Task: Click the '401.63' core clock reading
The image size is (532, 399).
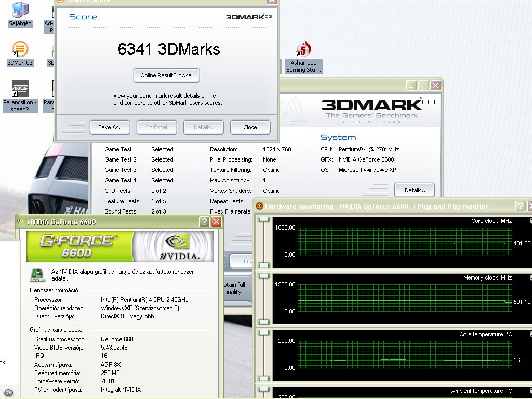Action: click(x=522, y=243)
